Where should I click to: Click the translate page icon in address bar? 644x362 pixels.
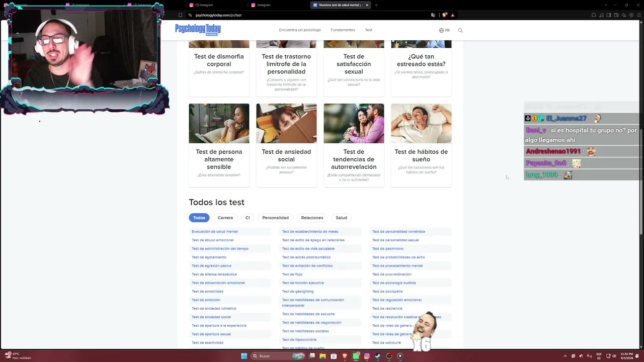pos(433,15)
